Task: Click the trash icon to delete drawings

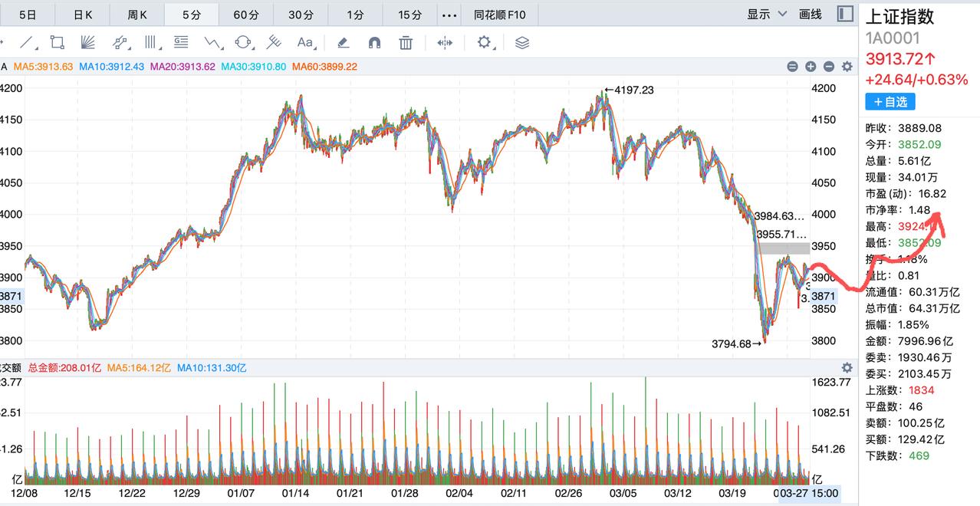Action: point(406,43)
